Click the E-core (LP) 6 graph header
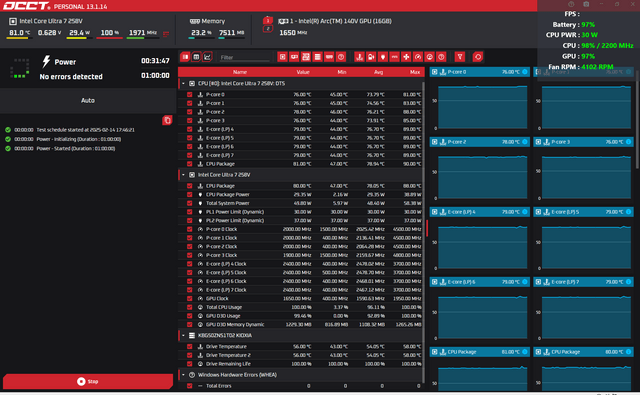Image resolution: width=640 pixels, height=395 pixels. pyautogui.click(x=480, y=282)
